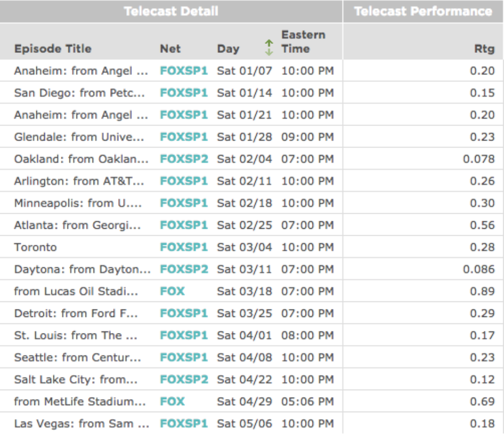The image size is (504, 434).
Task: Select the Telecast Detail section header
Action: [171, 11]
